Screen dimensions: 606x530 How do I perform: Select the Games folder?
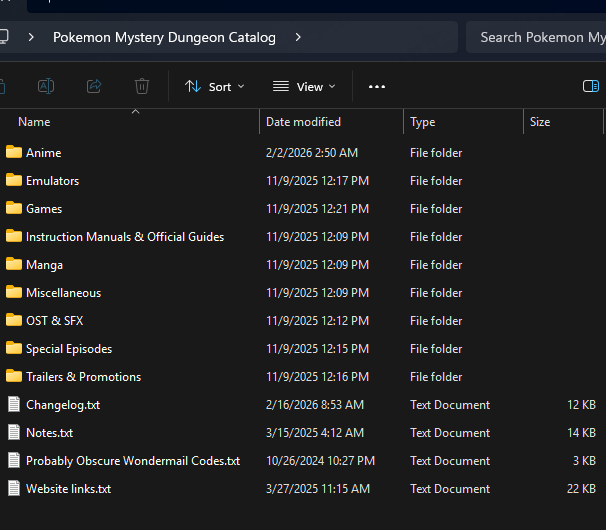tap(44, 209)
